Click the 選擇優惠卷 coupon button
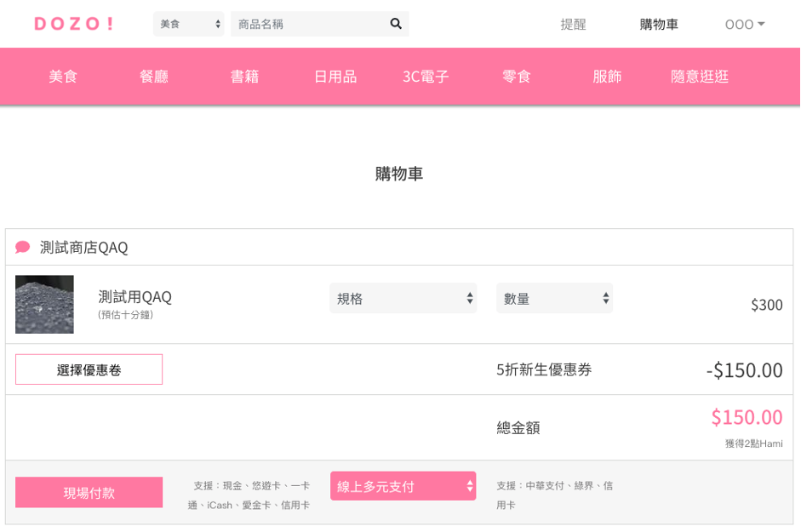 [89, 369]
